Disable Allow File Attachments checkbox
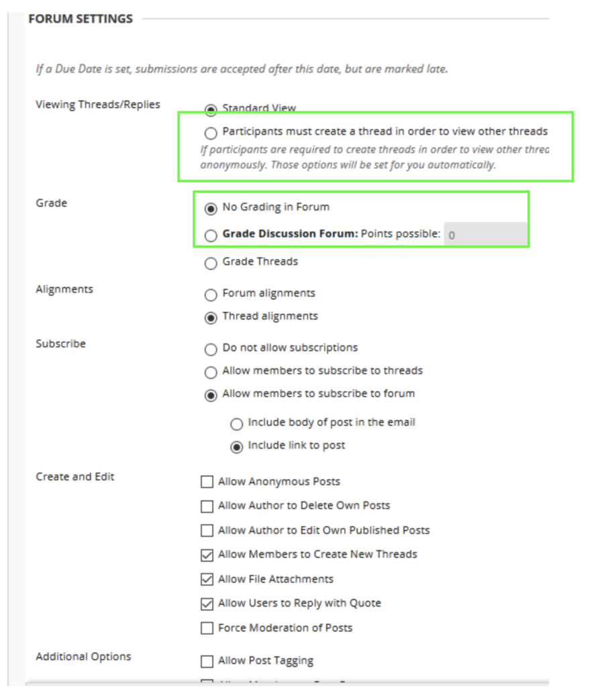This screenshot has height=687, width=616. [207, 579]
